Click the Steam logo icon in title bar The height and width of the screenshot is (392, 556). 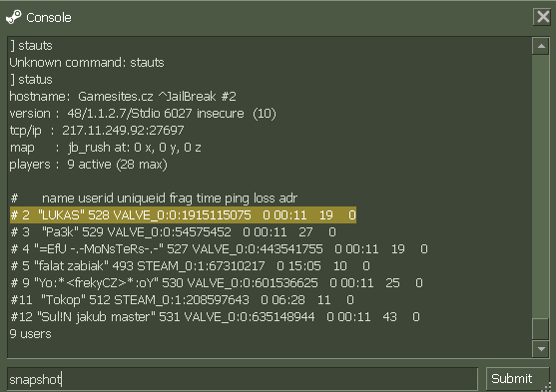14,17
